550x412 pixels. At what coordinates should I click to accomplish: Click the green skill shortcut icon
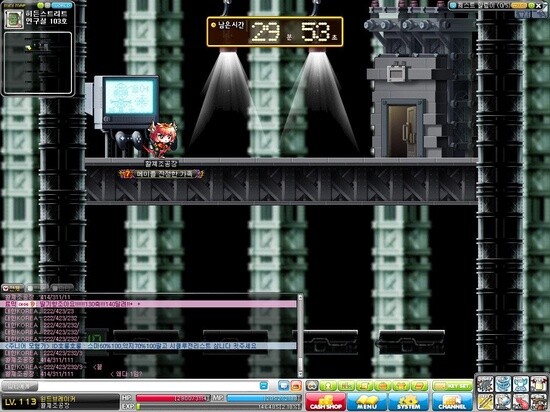click(419, 386)
